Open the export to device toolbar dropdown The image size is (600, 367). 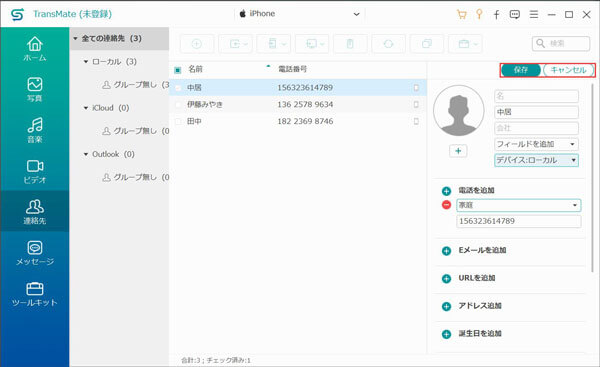[274, 44]
